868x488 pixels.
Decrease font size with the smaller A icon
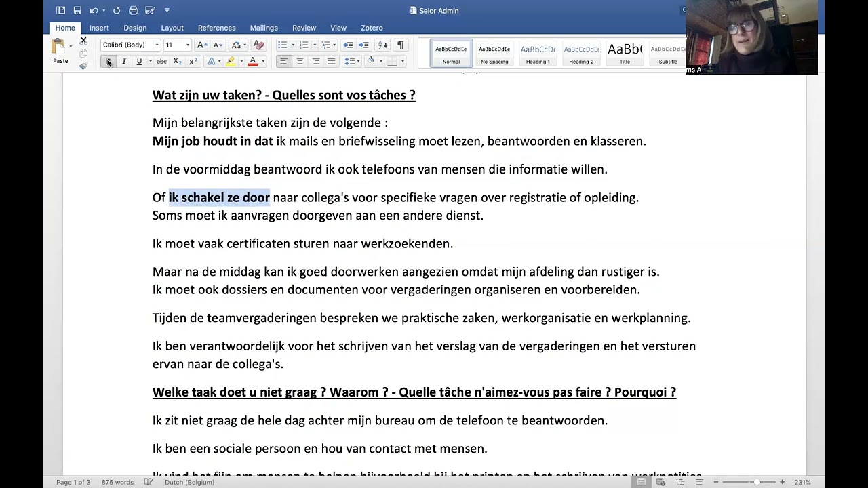pos(218,45)
